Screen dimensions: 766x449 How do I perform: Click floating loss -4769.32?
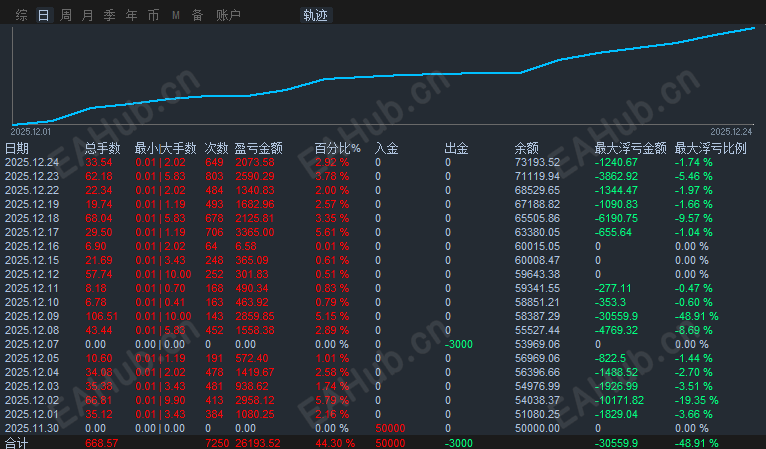616,331
